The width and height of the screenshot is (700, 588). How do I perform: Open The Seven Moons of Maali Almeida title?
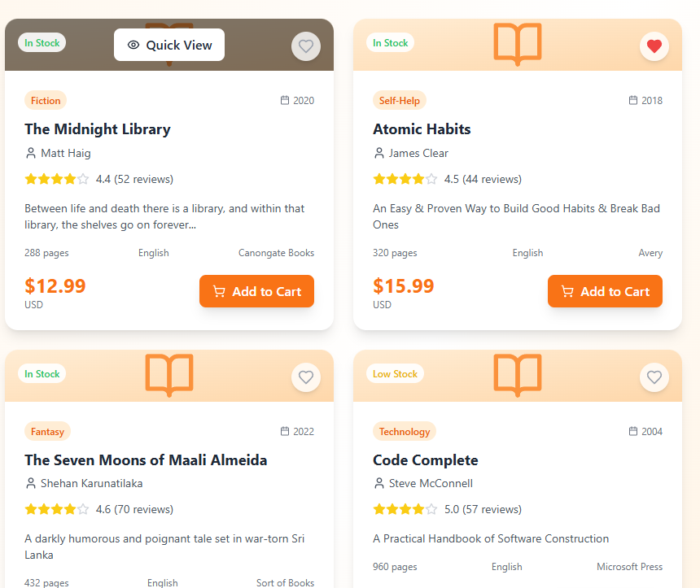click(146, 460)
